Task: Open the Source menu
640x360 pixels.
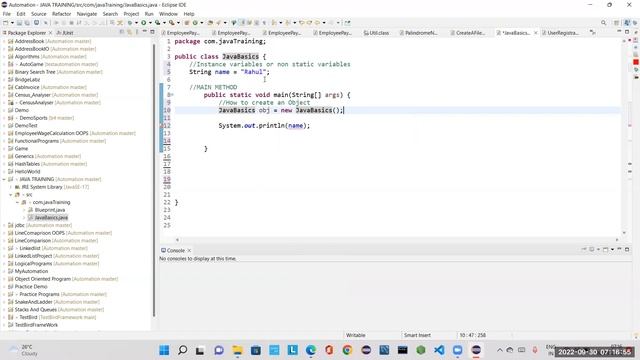Action: (39, 14)
